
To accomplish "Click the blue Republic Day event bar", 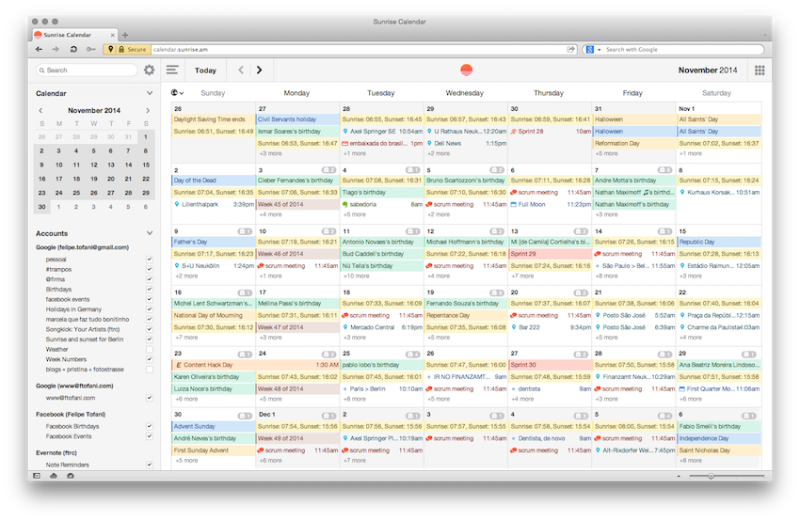I will [x=719, y=242].
